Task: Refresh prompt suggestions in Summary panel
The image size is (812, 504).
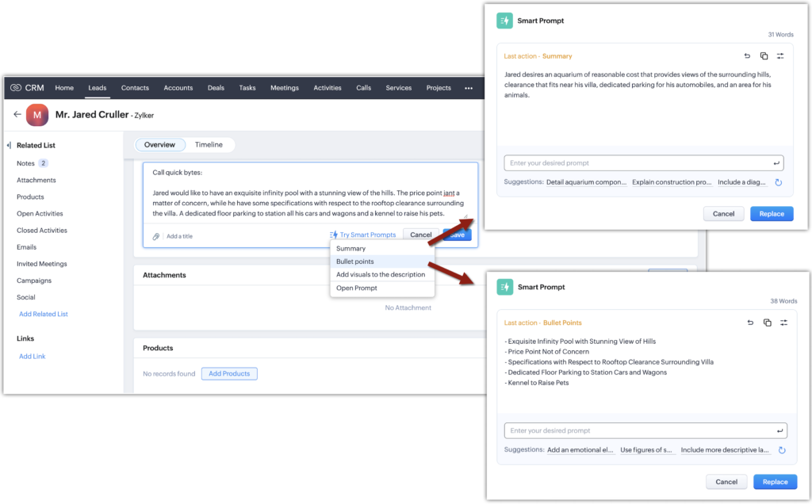Action: [x=778, y=182]
